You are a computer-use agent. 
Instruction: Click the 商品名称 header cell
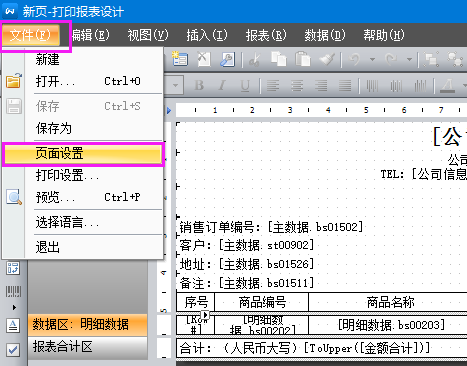tap(390, 302)
